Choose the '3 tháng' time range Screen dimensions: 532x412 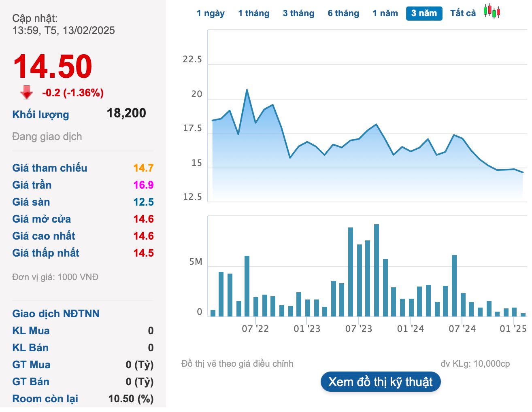298,13
